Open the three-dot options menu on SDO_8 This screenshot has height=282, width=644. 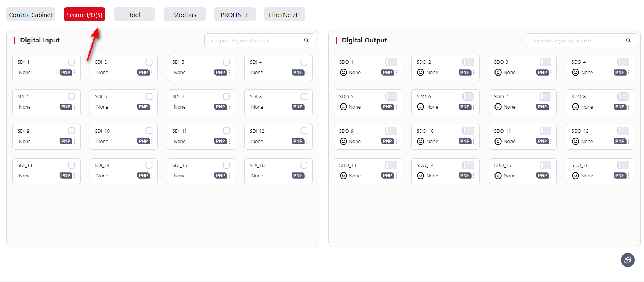(628, 107)
